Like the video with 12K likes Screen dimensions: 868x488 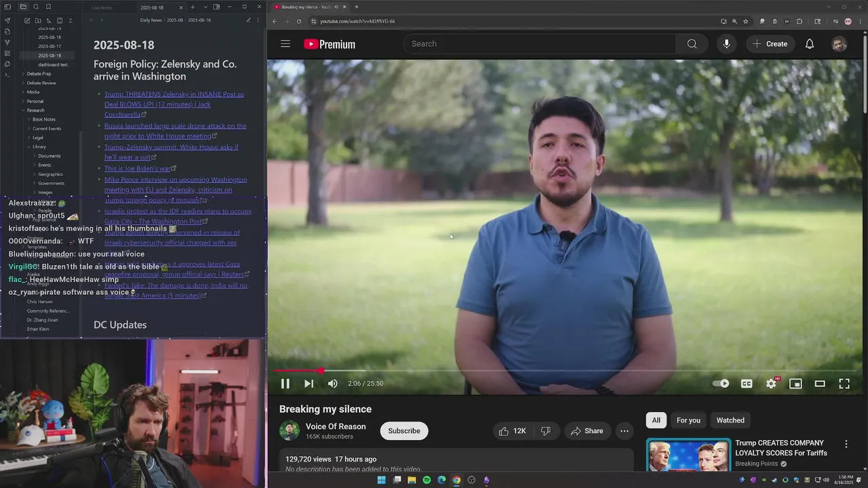pos(513,431)
